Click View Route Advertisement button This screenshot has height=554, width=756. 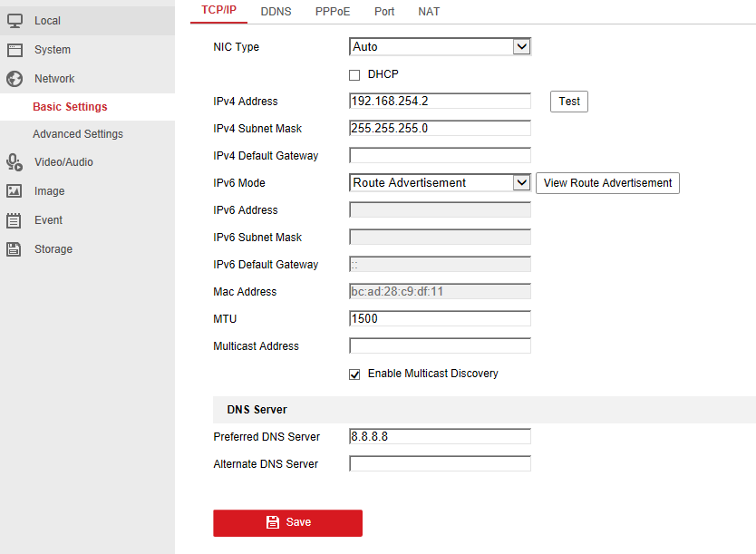(607, 183)
